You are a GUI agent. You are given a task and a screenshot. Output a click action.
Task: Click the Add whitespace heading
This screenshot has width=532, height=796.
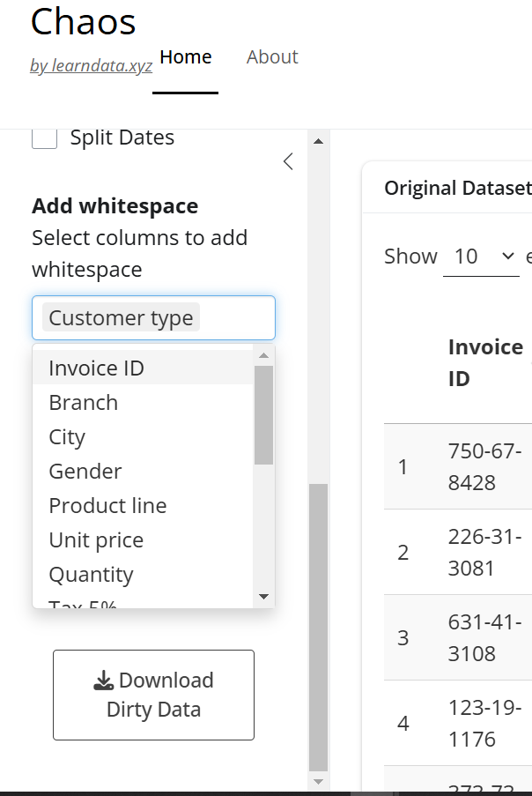tap(115, 206)
